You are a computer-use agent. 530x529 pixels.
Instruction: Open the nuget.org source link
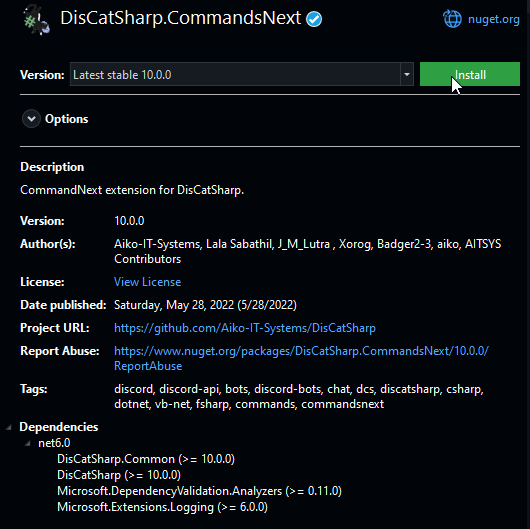[x=493, y=19]
